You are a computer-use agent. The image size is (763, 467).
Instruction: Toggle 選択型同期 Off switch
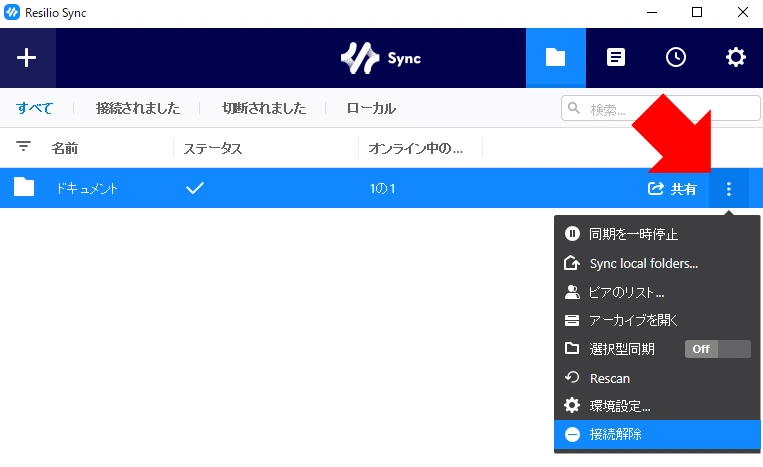718,349
